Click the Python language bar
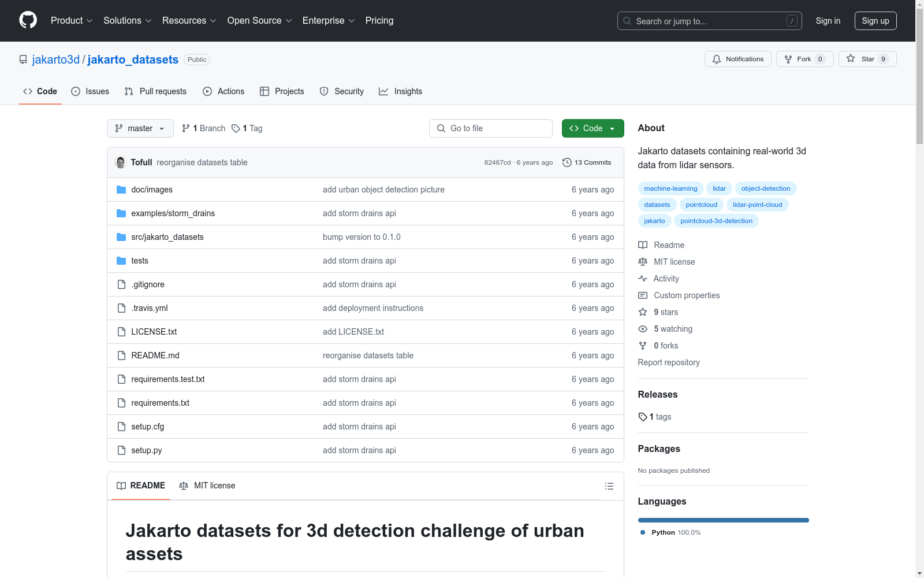The width and height of the screenshot is (924, 578). coord(724,520)
